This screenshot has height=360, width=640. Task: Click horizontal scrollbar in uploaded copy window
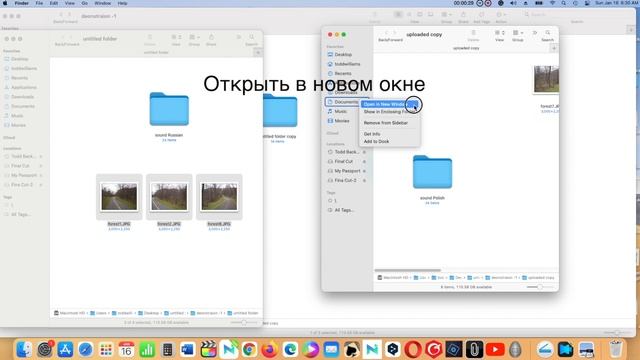(408, 270)
